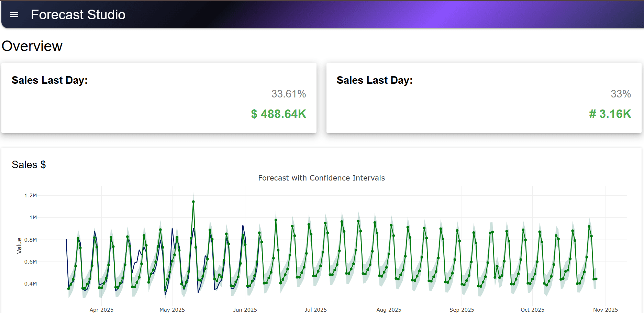Viewport: 644px width, 313px height.
Task: Click the Apr 2025 x-axis label
Action: click(101, 310)
